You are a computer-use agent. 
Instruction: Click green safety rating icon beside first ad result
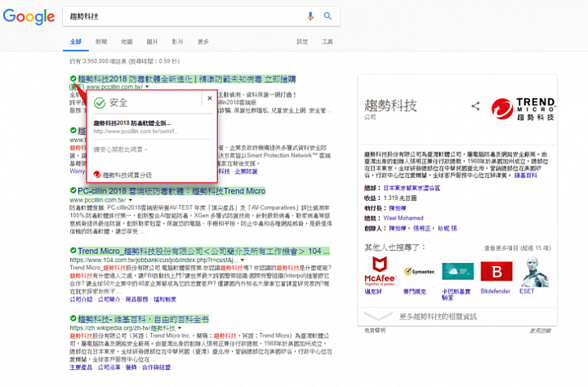(x=73, y=78)
